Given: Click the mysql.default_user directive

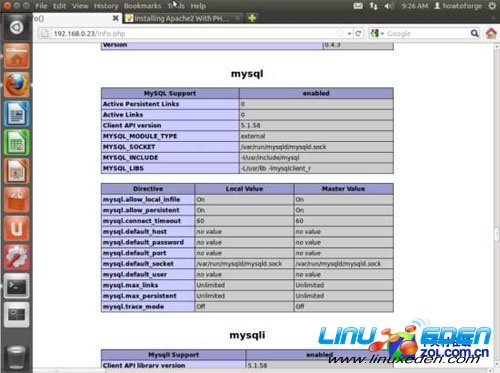Looking at the screenshot, I should pos(148,274).
